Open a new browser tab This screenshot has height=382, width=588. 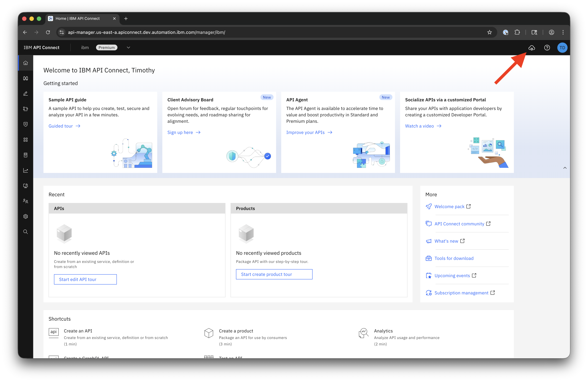click(126, 19)
